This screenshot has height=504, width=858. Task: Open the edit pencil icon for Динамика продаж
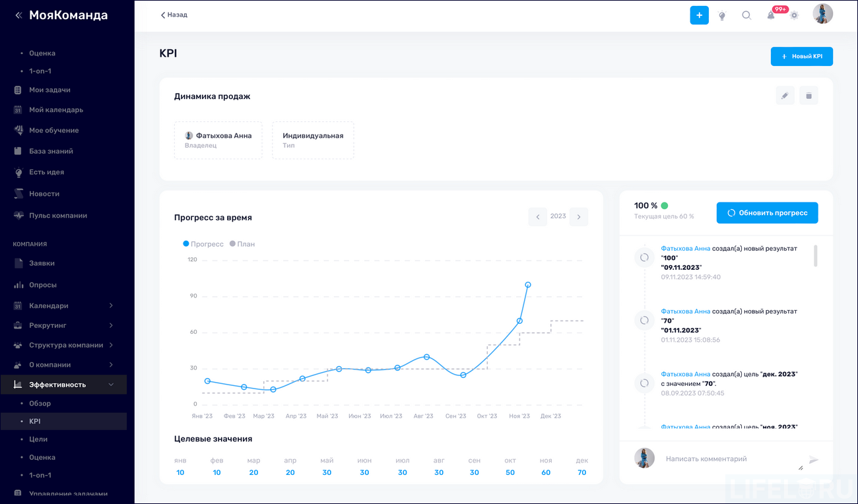[x=785, y=96]
